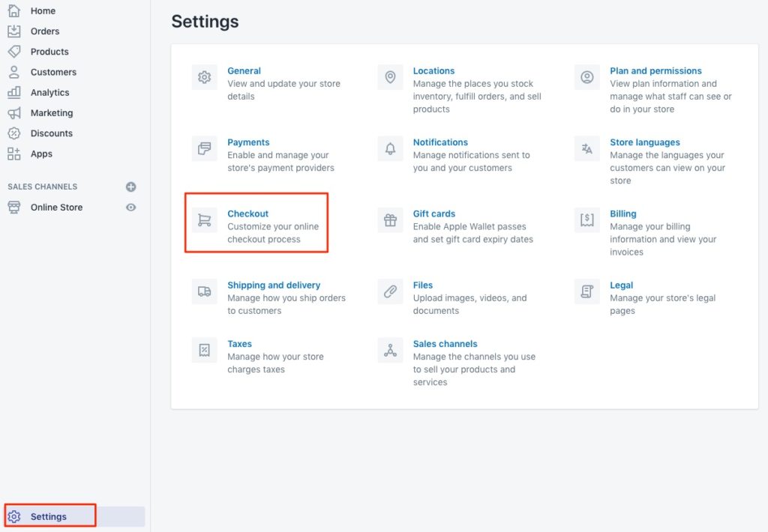Viewport: 768px width, 532px height.
Task: Open the Online Store sales channel
Action: pos(56,207)
